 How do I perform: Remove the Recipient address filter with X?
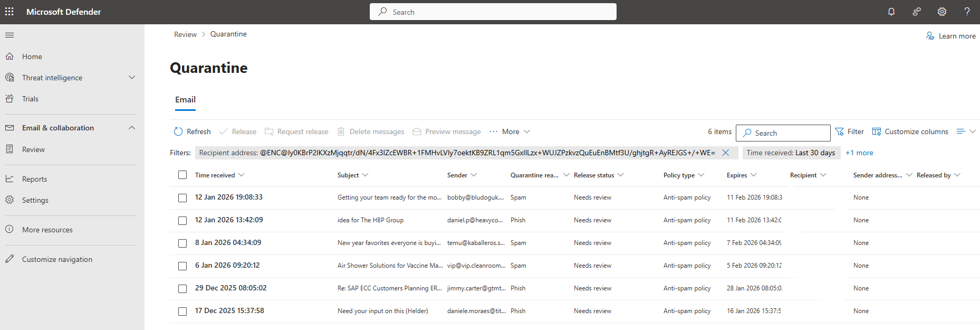tap(726, 153)
